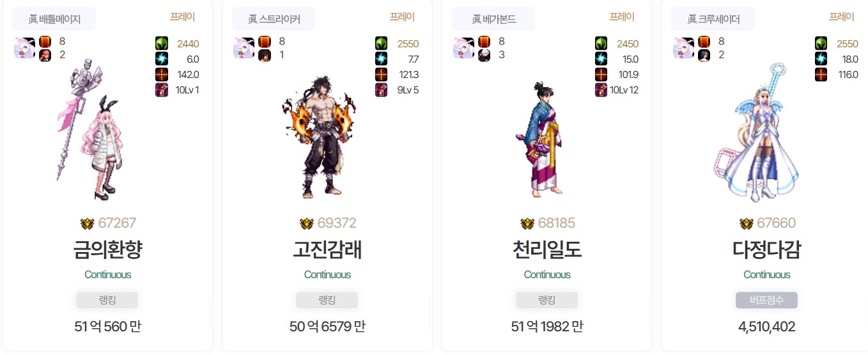Click the purple icon beside 10Lv 12
This screenshot has height=355, width=868.
[x=601, y=90]
